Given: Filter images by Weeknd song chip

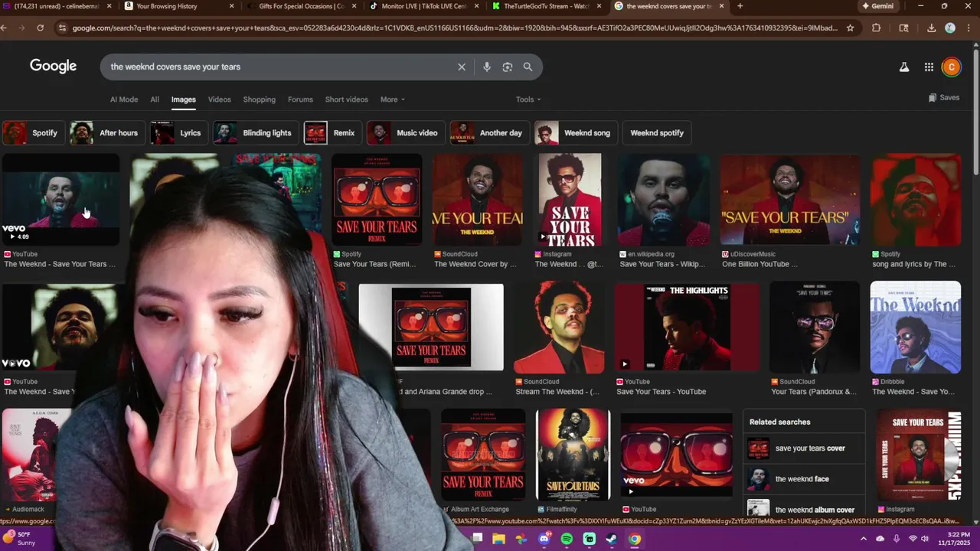Looking at the screenshot, I should (576, 133).
